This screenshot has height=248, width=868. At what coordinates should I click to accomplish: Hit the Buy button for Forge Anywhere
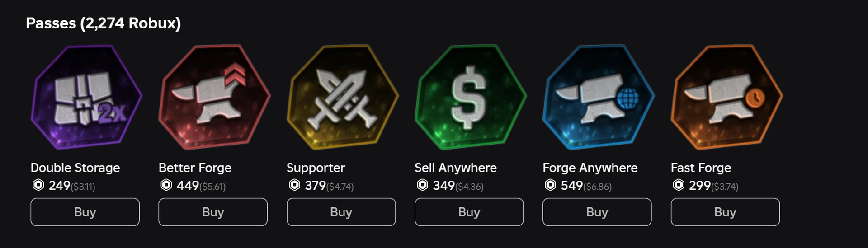tap(597, 212)
